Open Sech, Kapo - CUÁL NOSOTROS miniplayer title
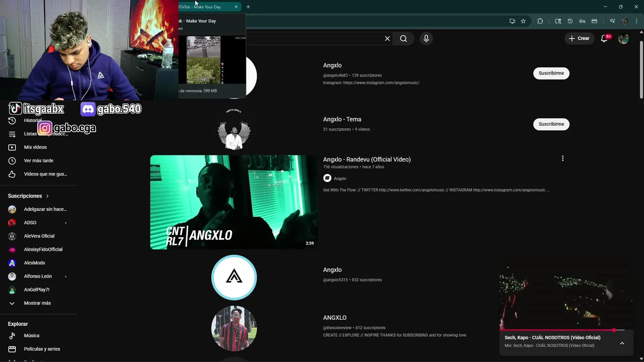644x362 pixels. (x=552, y=337)
